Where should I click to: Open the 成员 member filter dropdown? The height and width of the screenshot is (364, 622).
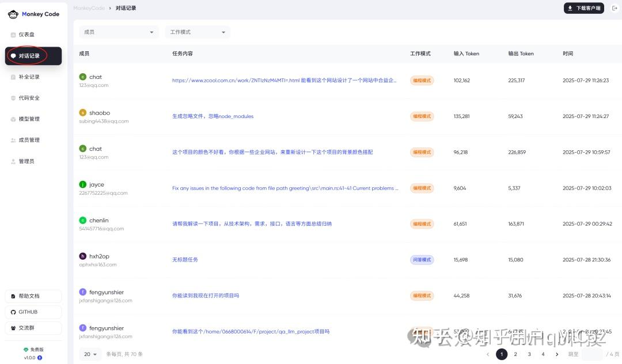(118, 32)
